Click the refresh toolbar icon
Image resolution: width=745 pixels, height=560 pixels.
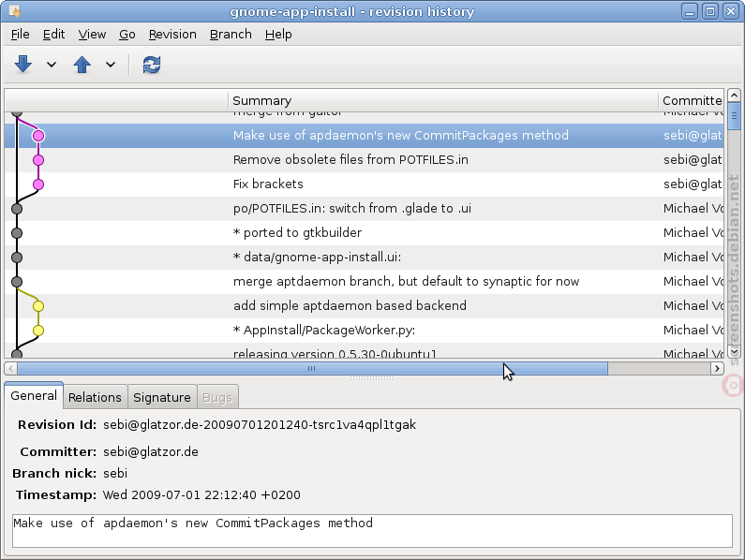click(152, 64)
